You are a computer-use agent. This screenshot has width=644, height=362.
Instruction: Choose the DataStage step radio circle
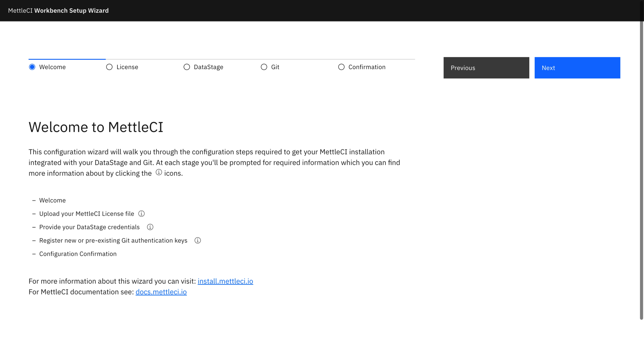pos(187,67)
